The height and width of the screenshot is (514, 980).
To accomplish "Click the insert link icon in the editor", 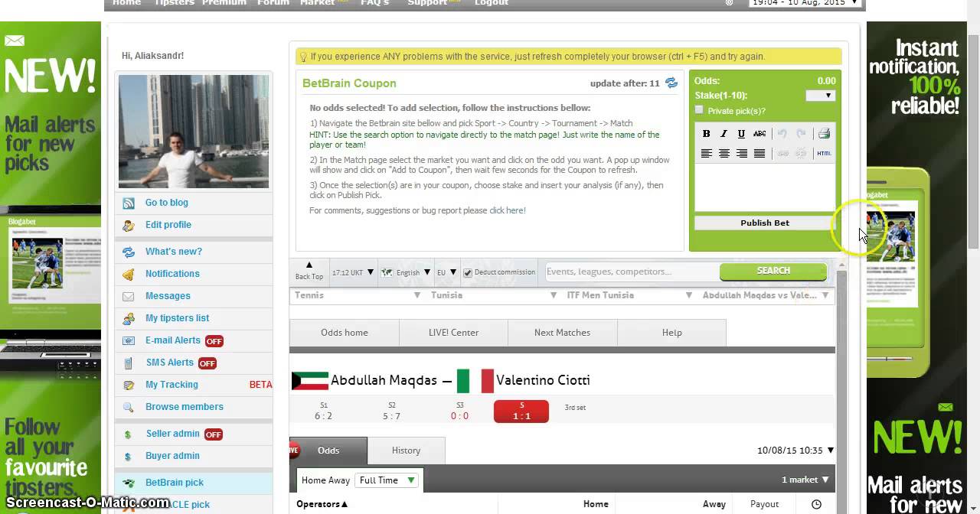I will click(x=782, y=154).
